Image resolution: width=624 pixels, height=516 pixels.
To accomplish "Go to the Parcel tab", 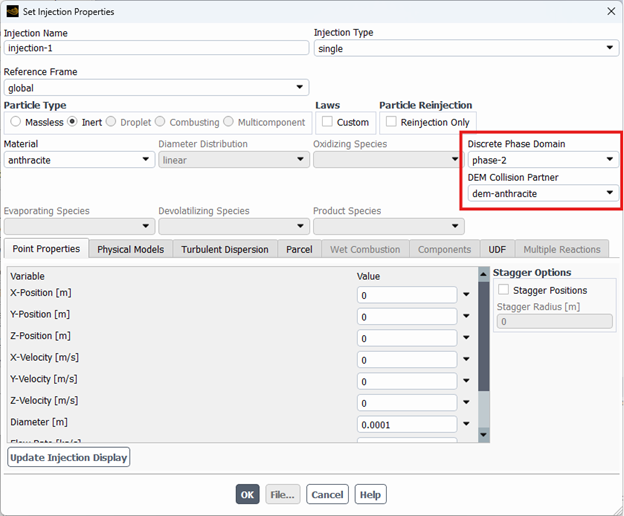I will (x=299, y=250).
